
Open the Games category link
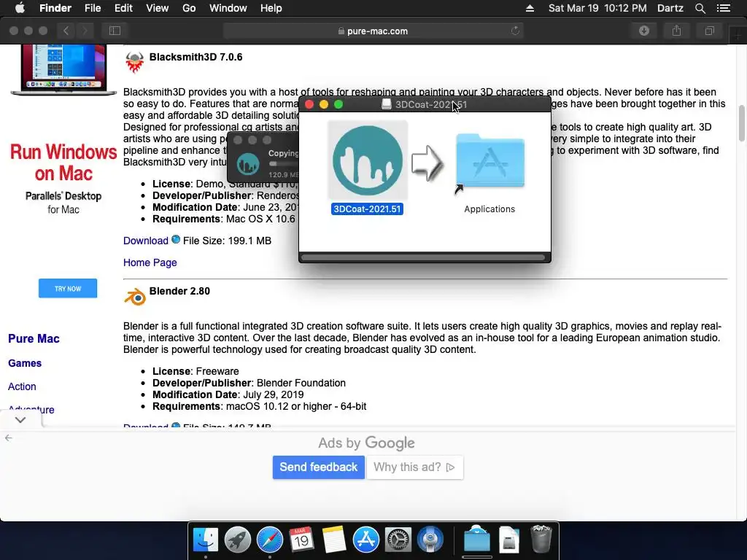pos(25,363)
